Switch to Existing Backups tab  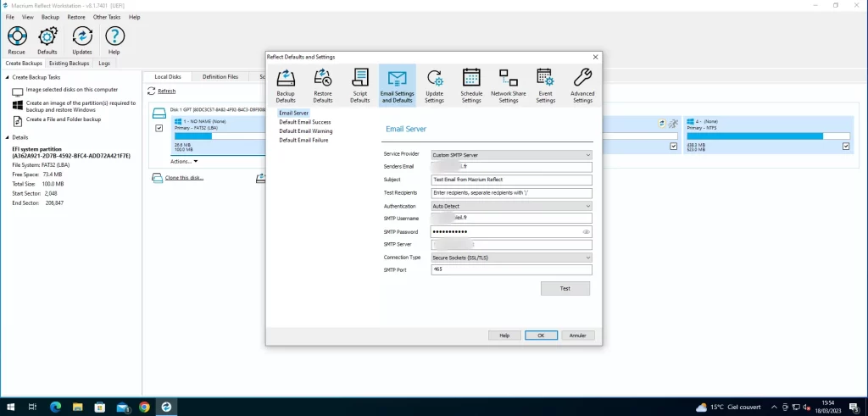70,63
